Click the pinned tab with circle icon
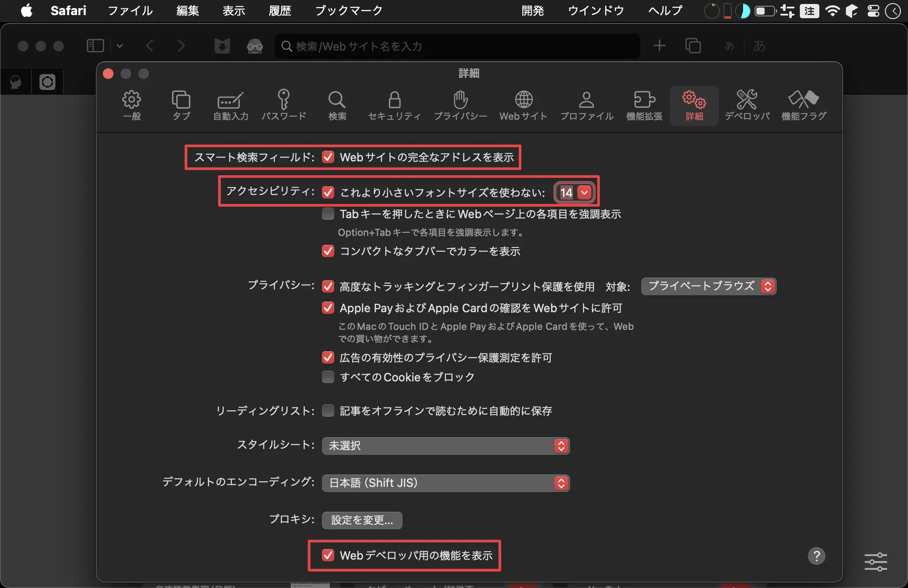 pos(47,82)
